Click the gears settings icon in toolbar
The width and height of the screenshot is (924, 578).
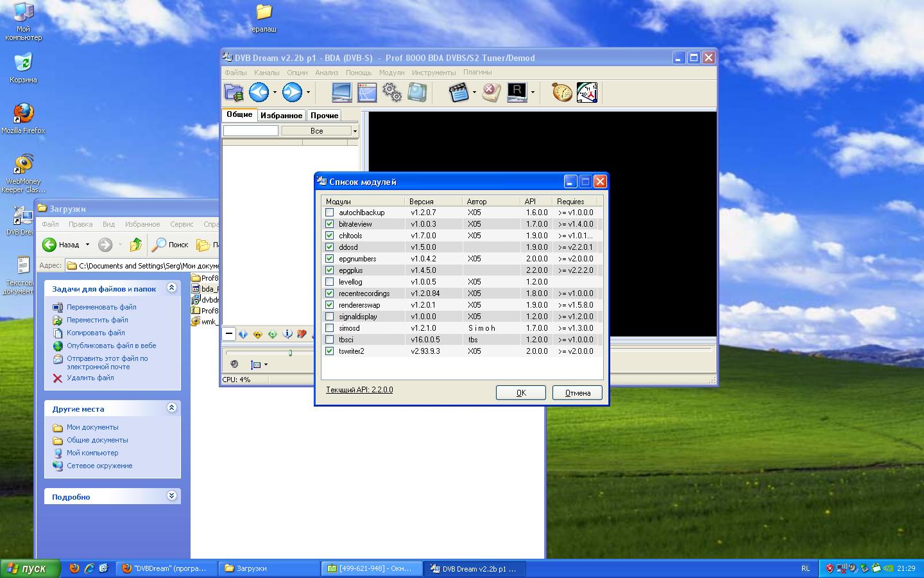tap(391, 92)
